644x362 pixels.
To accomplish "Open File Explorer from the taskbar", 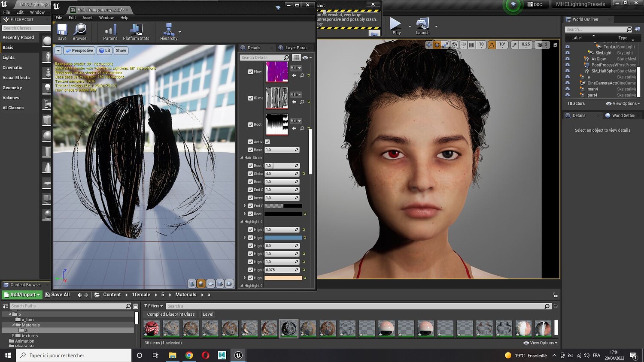I will (x=173, y=355).
